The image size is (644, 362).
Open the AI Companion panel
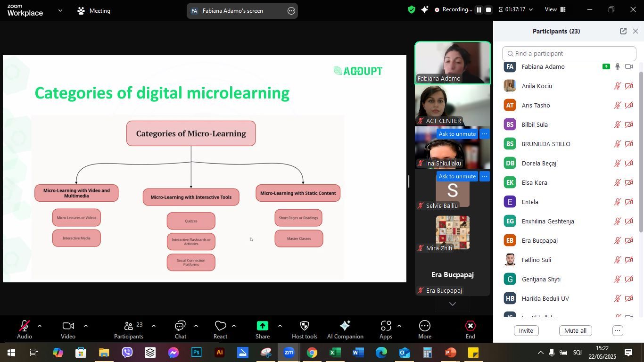(x=345, y=329)
